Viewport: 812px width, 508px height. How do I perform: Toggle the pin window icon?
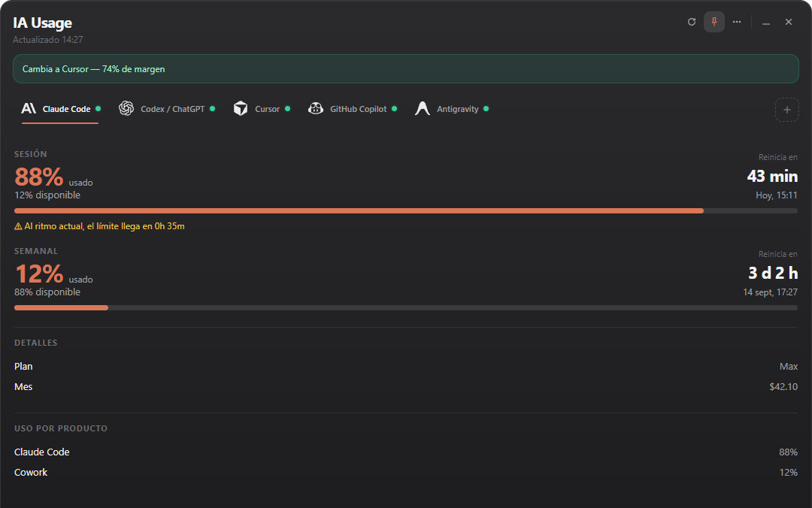click(x=714, y=22)
